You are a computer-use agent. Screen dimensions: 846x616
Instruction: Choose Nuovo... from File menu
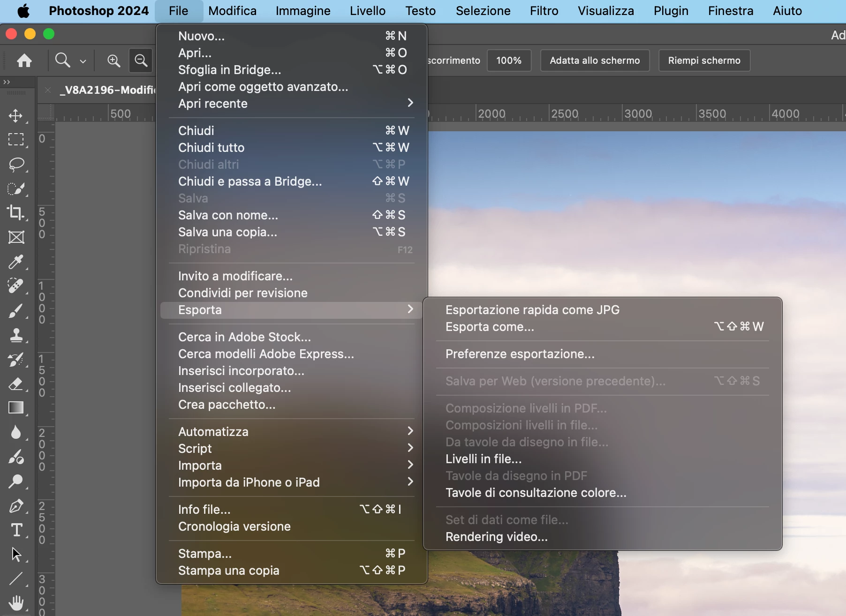[x=291, y=36]
